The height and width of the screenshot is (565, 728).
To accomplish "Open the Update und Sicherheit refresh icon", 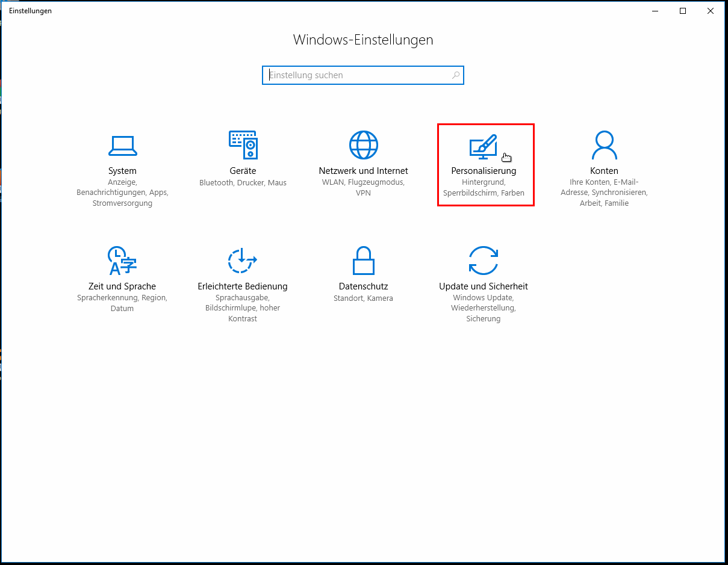I will coord(484,261).
